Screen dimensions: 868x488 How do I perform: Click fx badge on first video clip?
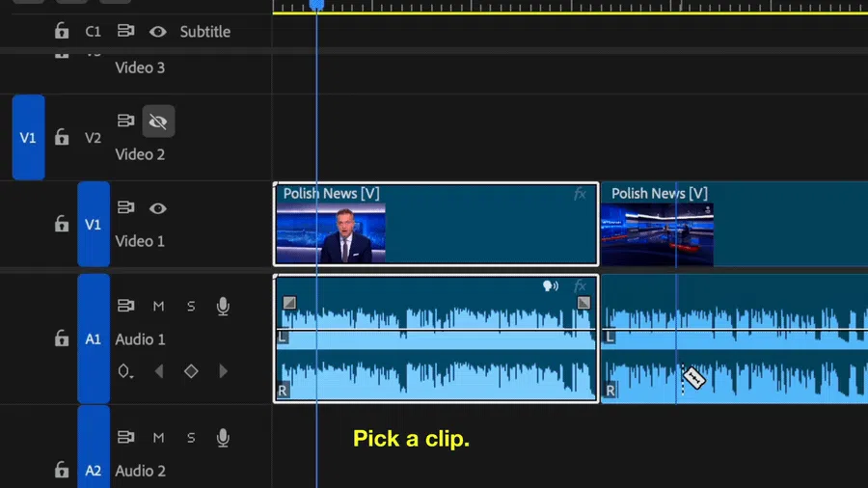(580, 194)
